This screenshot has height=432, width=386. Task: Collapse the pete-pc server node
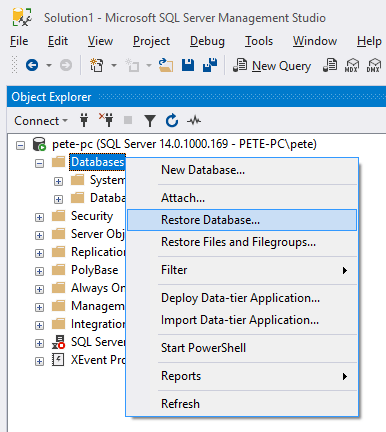point(21,145)
